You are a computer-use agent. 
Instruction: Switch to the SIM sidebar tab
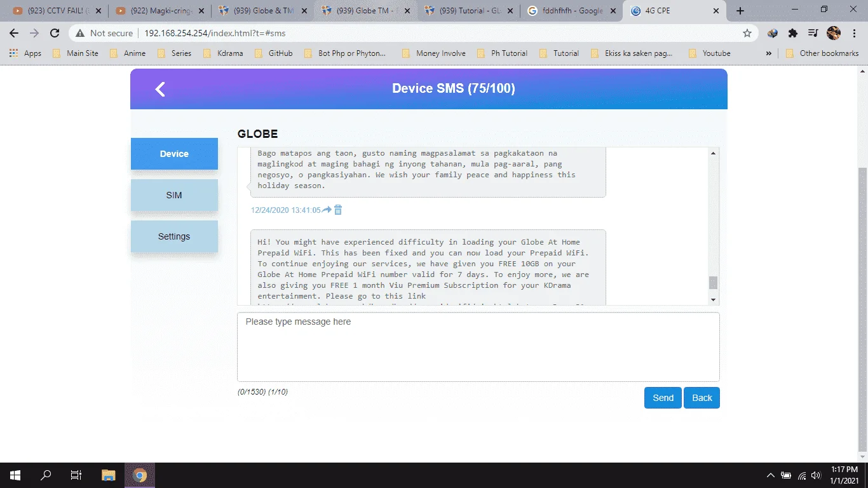coord(174,195)
